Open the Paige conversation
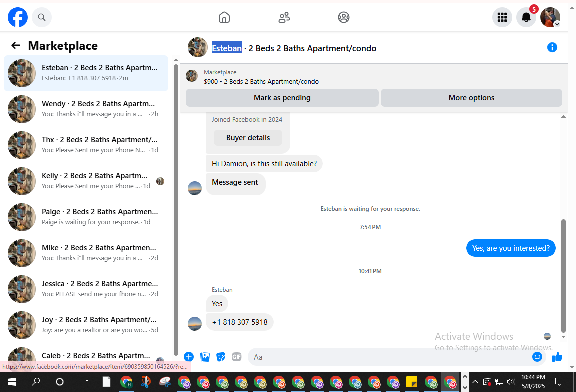The width and height of the screenshot is (576, 392). (x=86, y=217)
